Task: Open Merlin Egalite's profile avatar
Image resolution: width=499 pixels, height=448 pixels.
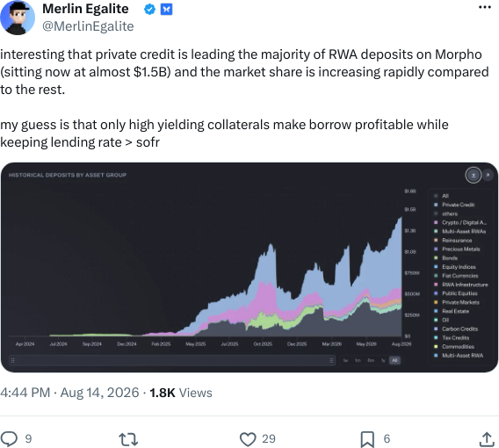Action: coord(18,18)
